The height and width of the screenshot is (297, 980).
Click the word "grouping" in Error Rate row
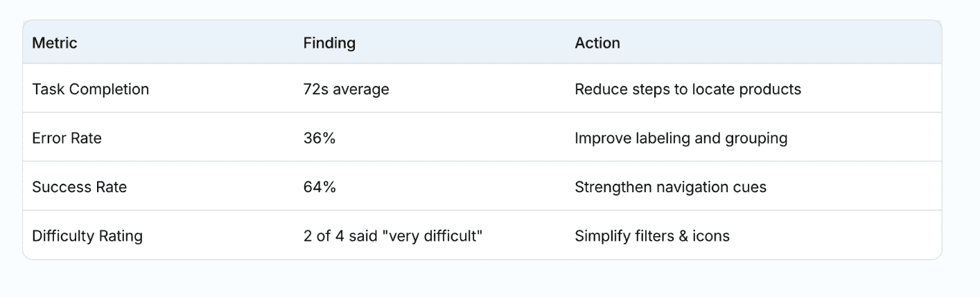pos(759,138)
